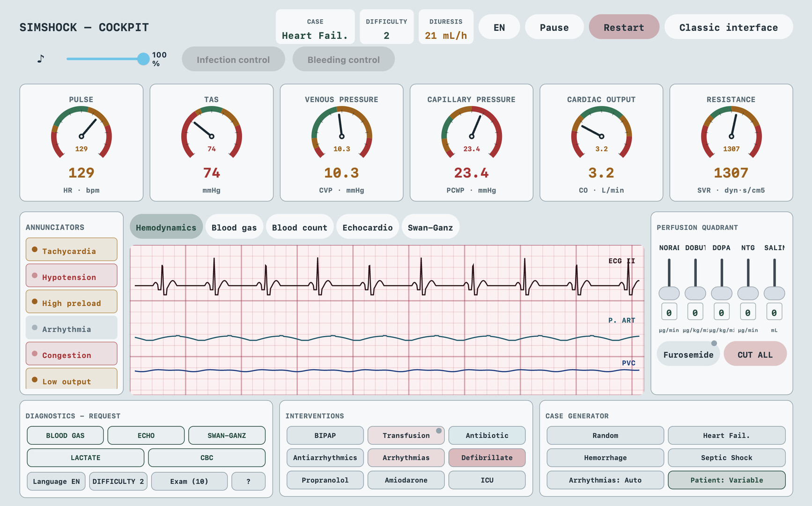Toggle the EN language button in header
The image size is (812, 506).
499,27
